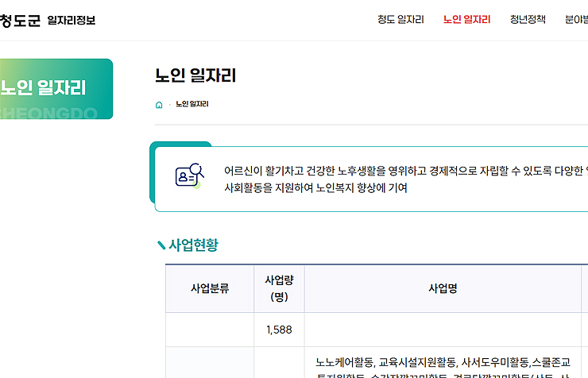Click the ID card search icon
The width and height of the screenshot is (588, 378).
[190, 175]
